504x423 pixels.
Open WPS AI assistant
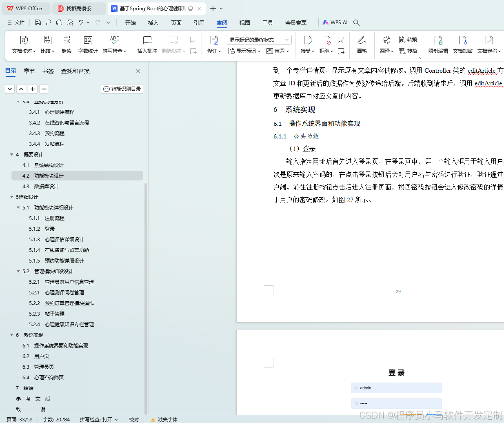335,22
